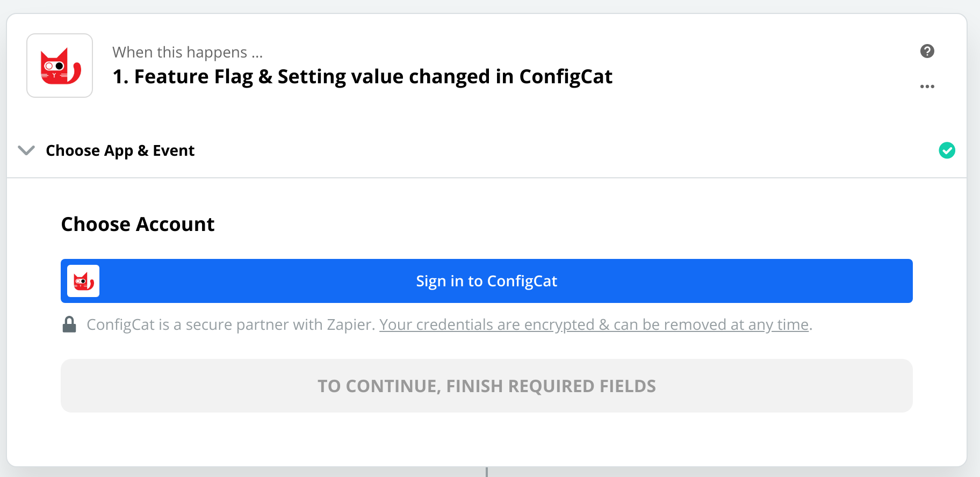Screen dimensions: 980x477
Task: Select the Choose App & Event section header
Action: 120,150
